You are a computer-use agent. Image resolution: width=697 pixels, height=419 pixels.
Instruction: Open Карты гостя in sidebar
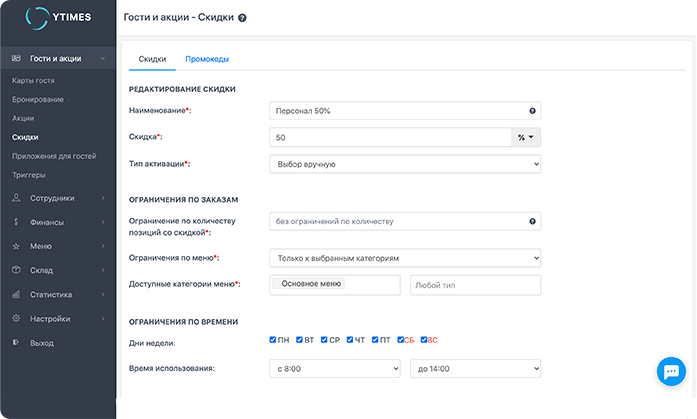click(x=33, y=79)
